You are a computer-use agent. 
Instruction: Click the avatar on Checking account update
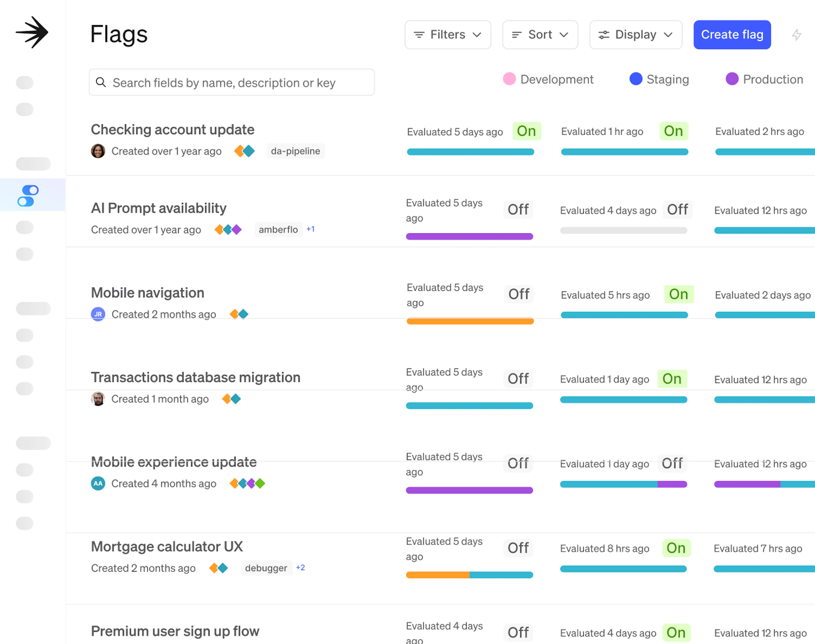[x=98, y=151]
